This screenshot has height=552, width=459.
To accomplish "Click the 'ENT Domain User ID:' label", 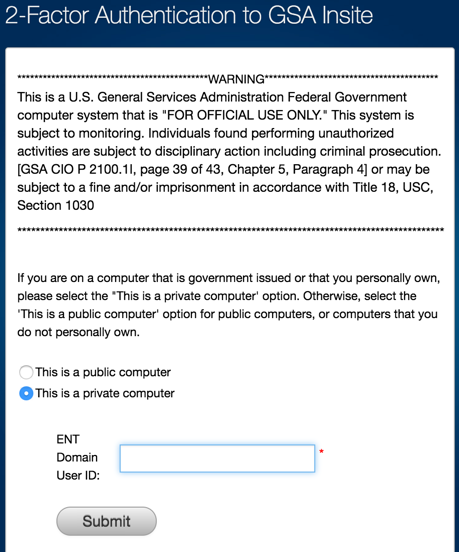I will pyautogui.click(x=78, y=457).
